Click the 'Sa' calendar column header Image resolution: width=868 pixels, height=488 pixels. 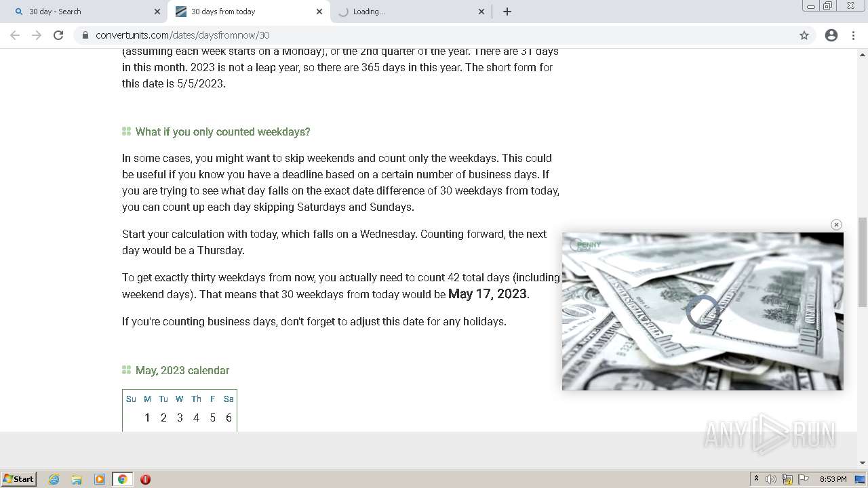point(229,399)
